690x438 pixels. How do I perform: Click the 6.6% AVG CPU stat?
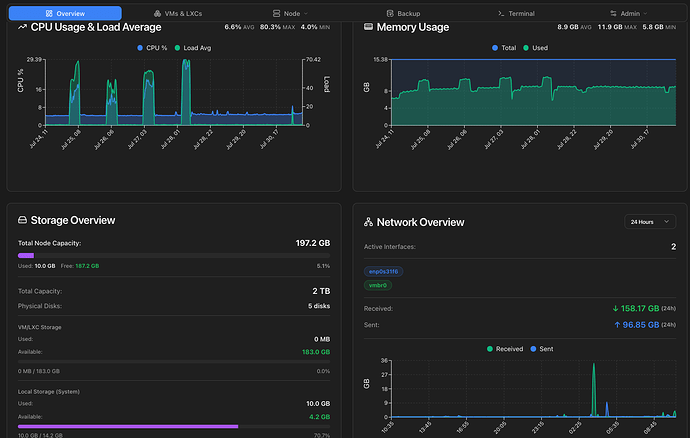point(239,27)
